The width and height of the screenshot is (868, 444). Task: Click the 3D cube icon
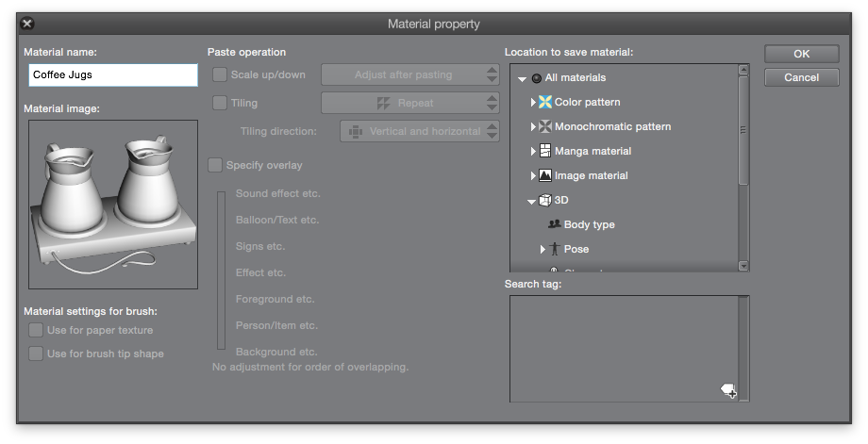tap(545, 200)
